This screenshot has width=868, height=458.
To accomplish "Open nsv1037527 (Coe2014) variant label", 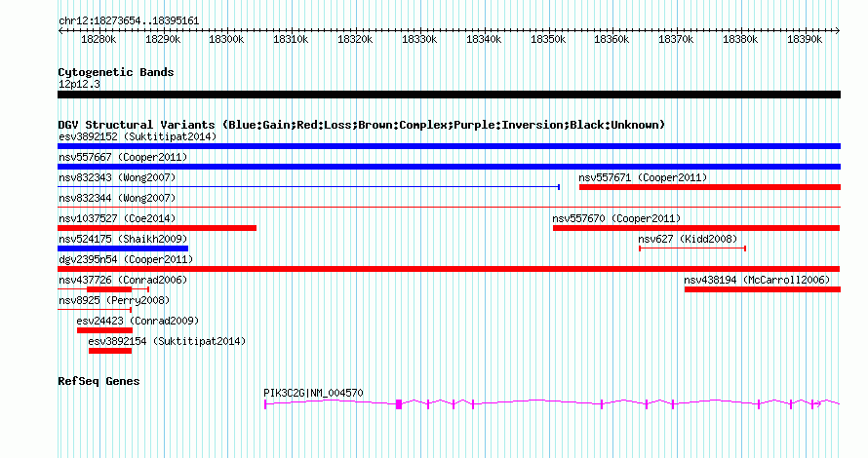I will [117, 218].
